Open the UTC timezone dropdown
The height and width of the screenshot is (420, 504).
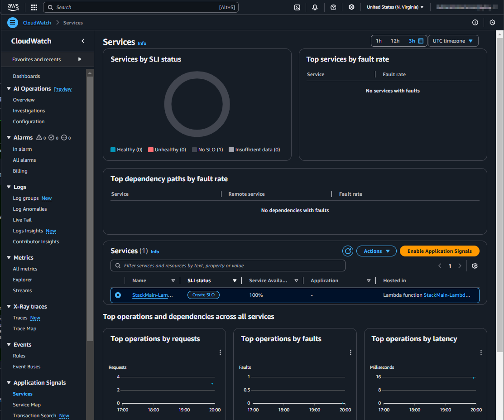coord(453,41)
